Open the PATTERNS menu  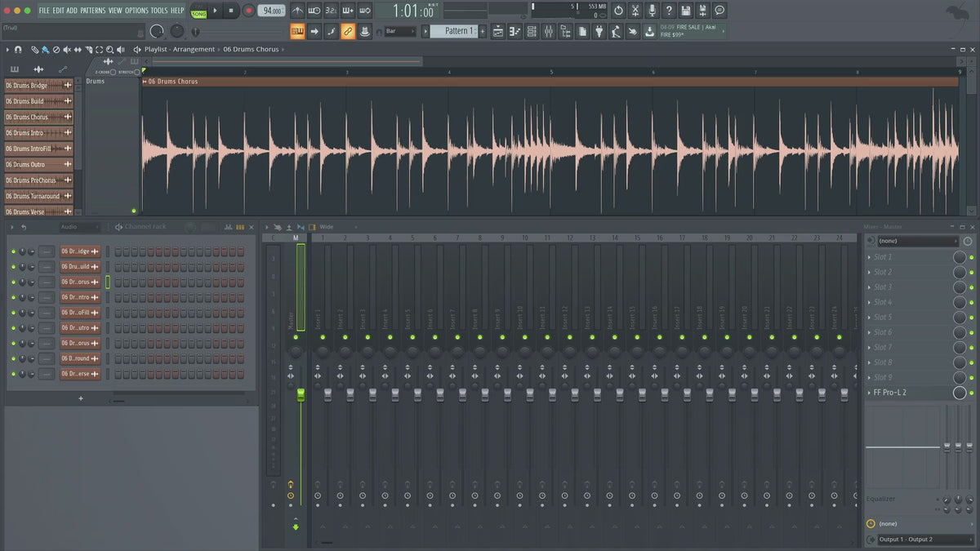92,11
